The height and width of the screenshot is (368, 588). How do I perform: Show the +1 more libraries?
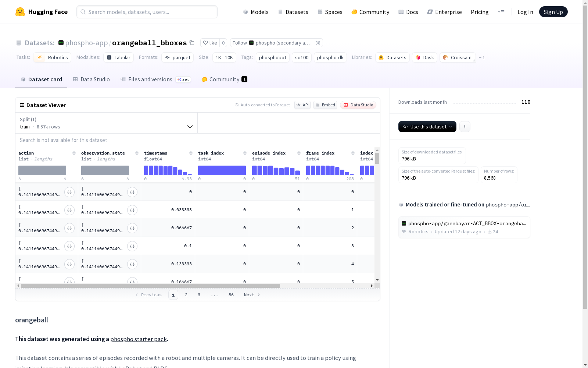(x=482, y=57)
